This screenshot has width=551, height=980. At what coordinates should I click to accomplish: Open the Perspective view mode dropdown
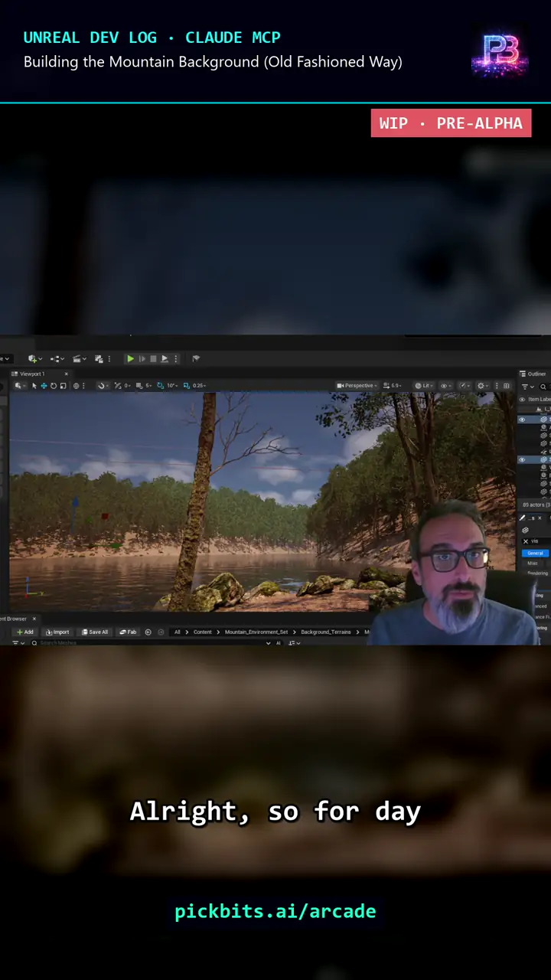357,385
